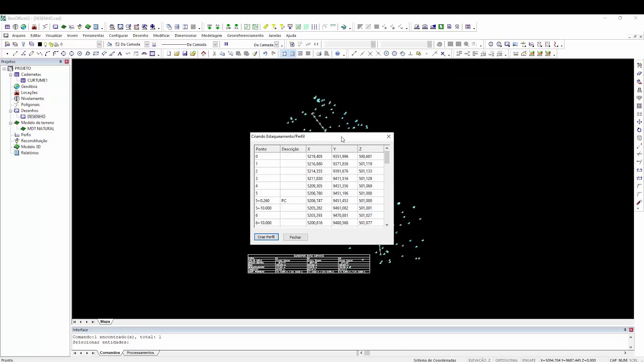Click the Undo arrow icon
The height and width of the screenshot is (362, 644).
click(x=265, y=53)
